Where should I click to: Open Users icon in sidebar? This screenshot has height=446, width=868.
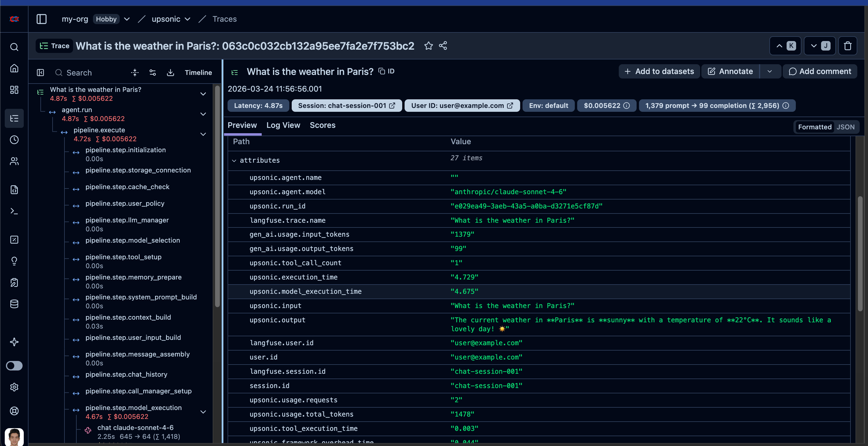pyautogui.click(x=14, y=161)
